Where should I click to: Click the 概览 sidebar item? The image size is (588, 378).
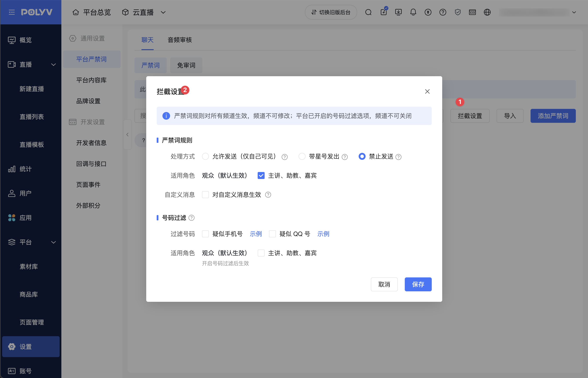point(31,40)
